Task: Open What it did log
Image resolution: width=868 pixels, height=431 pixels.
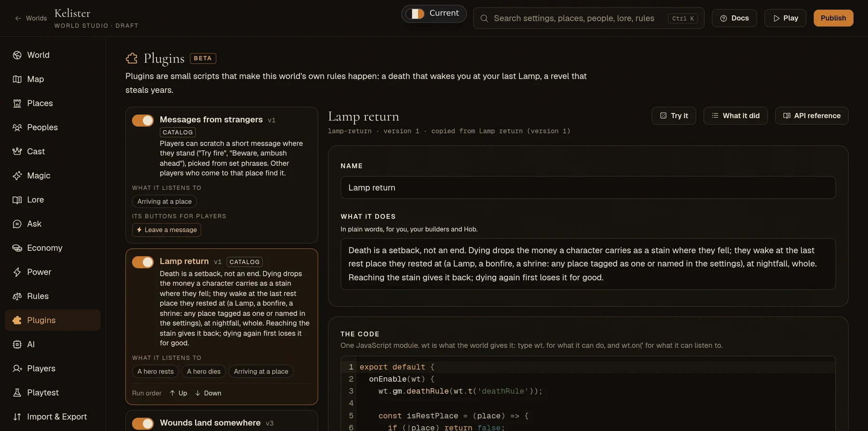Action: pos(735,116)
